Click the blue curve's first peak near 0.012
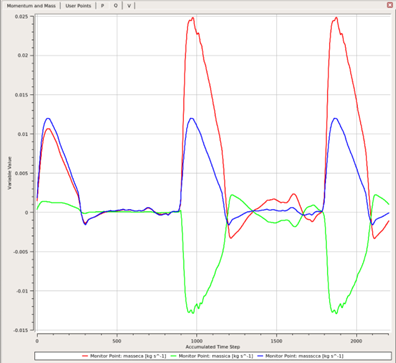The height and width of the screenshot is (363, 396). click(48, 118)
